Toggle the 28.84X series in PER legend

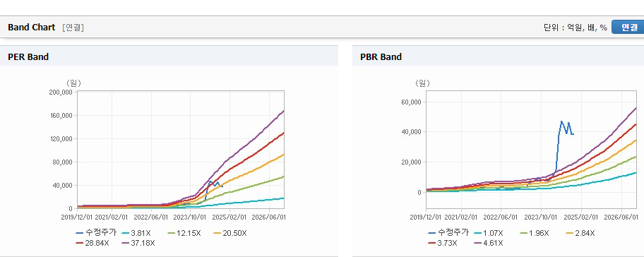(93, 243)
